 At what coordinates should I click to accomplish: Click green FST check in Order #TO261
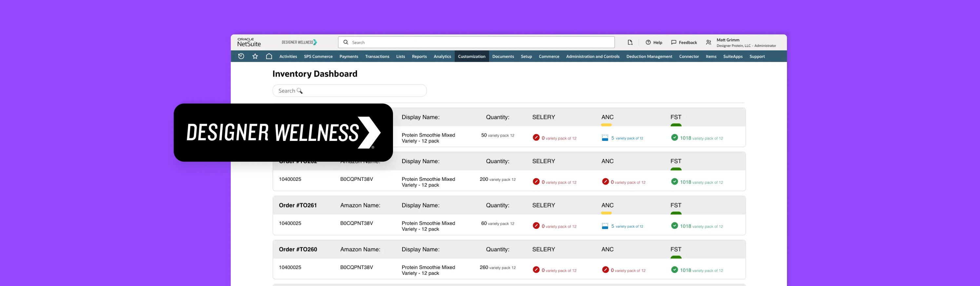[675, 225]
